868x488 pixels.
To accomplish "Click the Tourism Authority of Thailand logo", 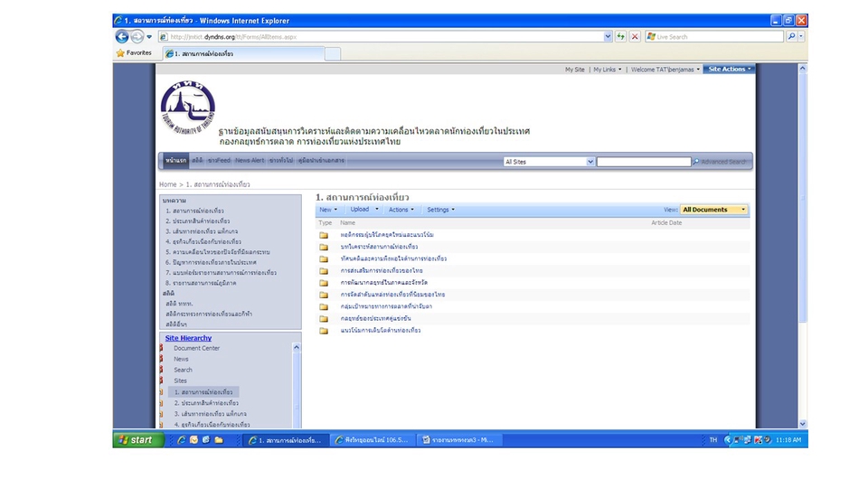I will click(188, 107).
